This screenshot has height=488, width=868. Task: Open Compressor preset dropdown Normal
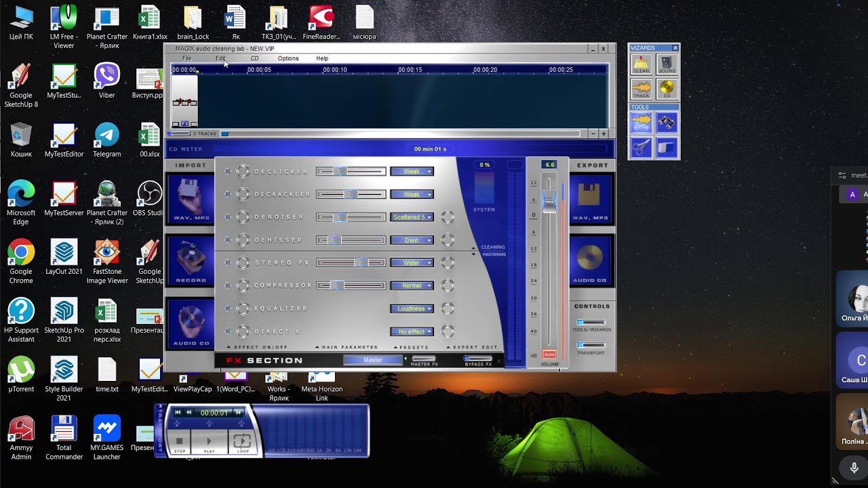click(x=412, y=285)
